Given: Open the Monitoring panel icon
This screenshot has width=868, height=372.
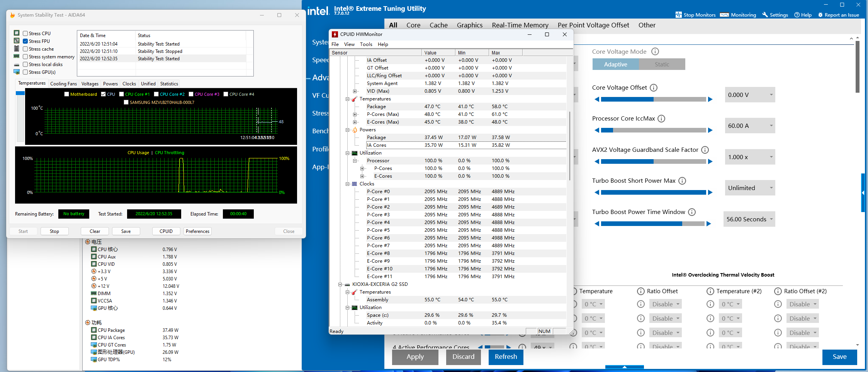Looking at the screenshot, I should click(724, 15).
